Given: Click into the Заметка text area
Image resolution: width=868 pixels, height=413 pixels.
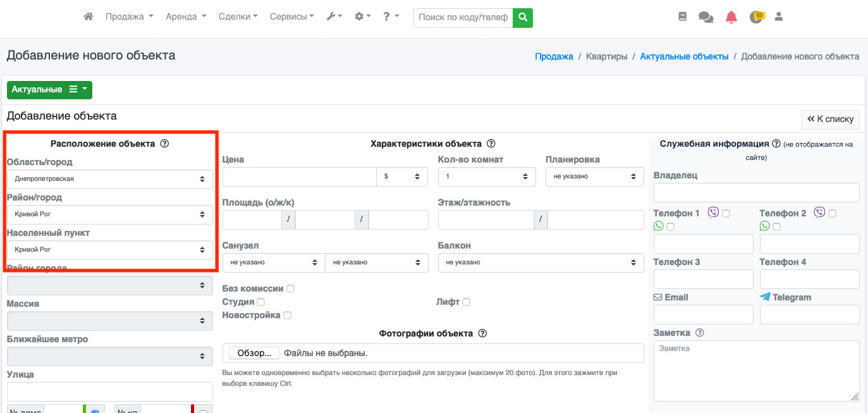Looking at the screenshot, I should [x=755, y=371].
